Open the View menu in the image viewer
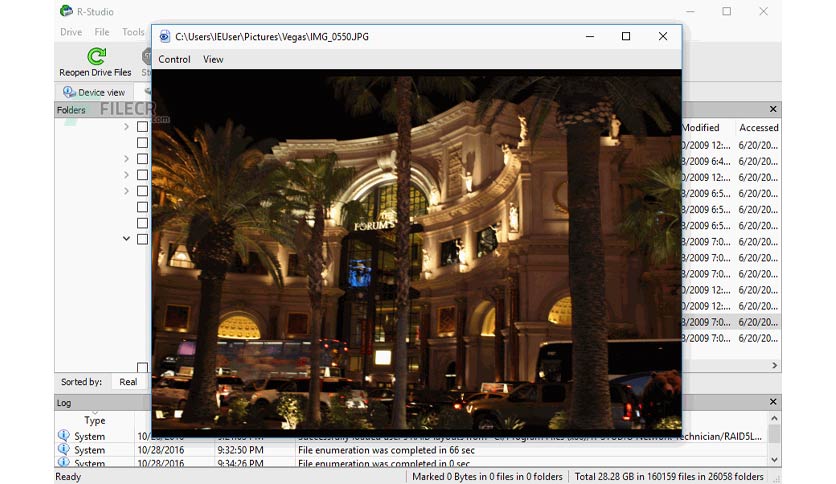This screenshot has width=836, height=484. tap(213, 59)
